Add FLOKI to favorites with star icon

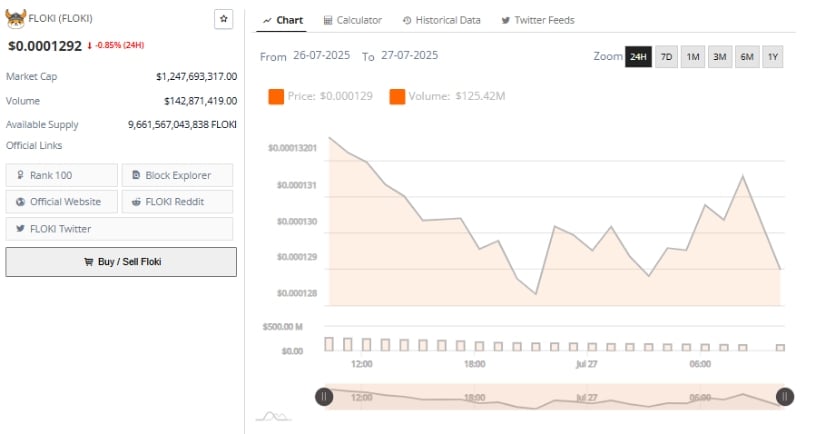[224, 19]
